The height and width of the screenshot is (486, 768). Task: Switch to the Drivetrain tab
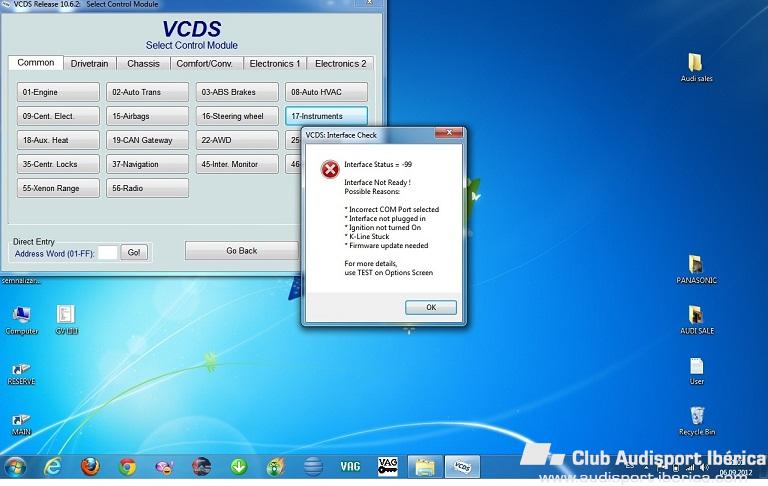click(89, 64)
